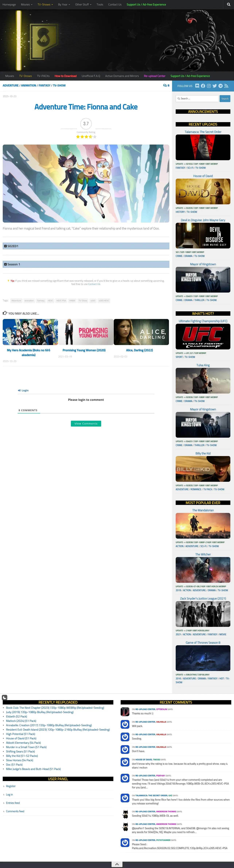Open Comments feed link
The height and width of the screenshot is (868, 234).
15,811
